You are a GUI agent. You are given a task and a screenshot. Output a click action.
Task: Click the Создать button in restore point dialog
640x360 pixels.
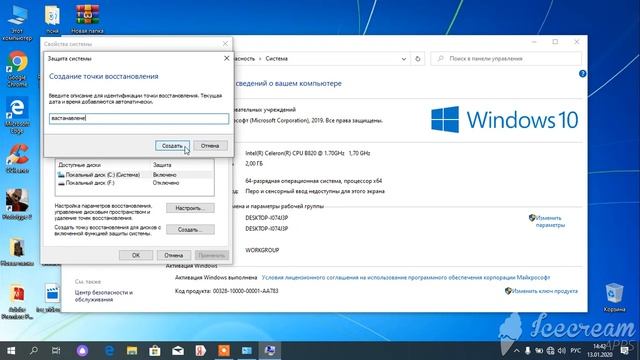click(172, 146)
